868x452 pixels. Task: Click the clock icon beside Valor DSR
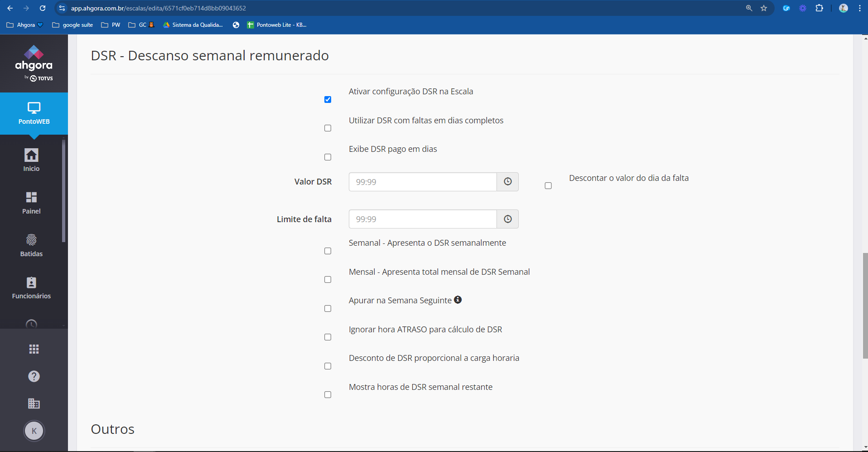tap(508, 182)
